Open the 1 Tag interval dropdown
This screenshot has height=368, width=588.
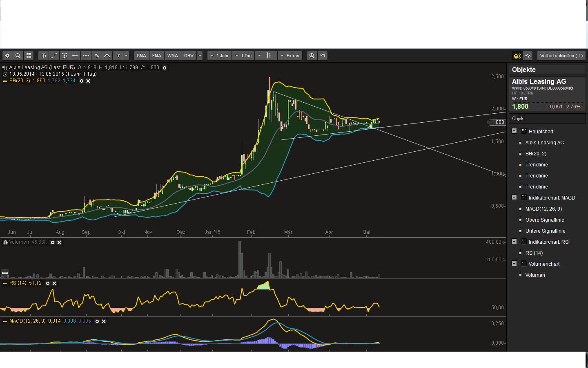coord(243,56)
